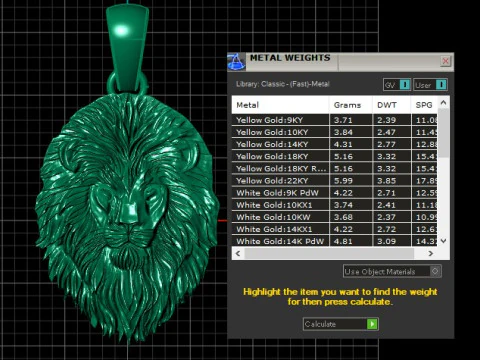Screen dimensions: 480x360
Task: Click the scroll up arrow of metal list
Action: point(443,103)
